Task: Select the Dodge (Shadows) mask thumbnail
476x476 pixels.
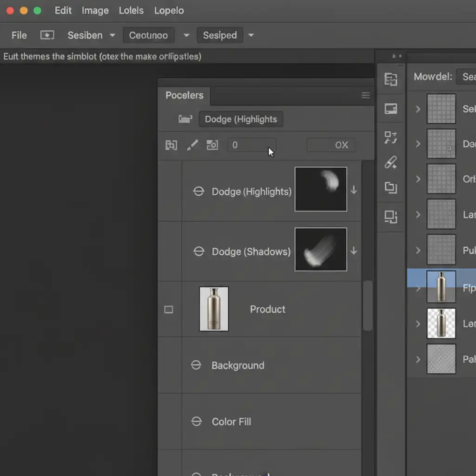Action: (x=321, y=249)
